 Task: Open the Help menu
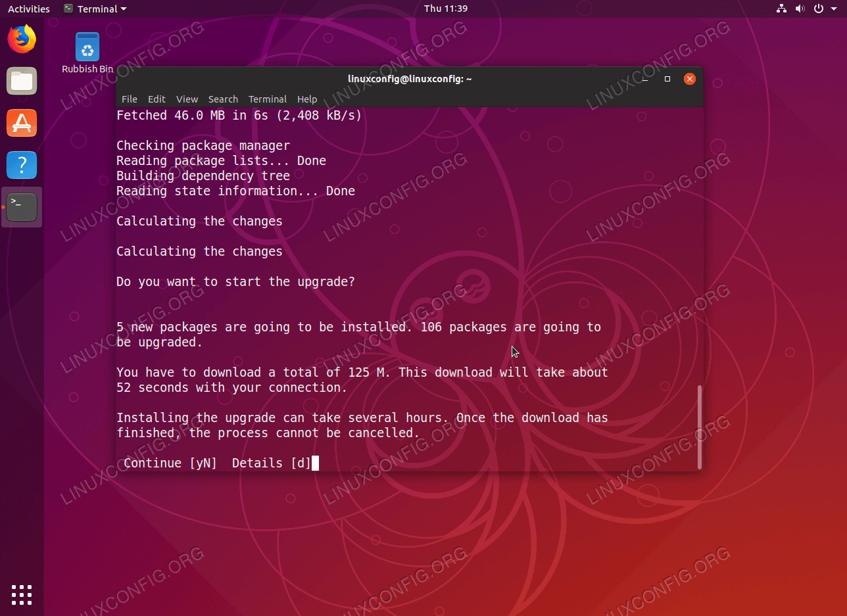coord(307,99)
